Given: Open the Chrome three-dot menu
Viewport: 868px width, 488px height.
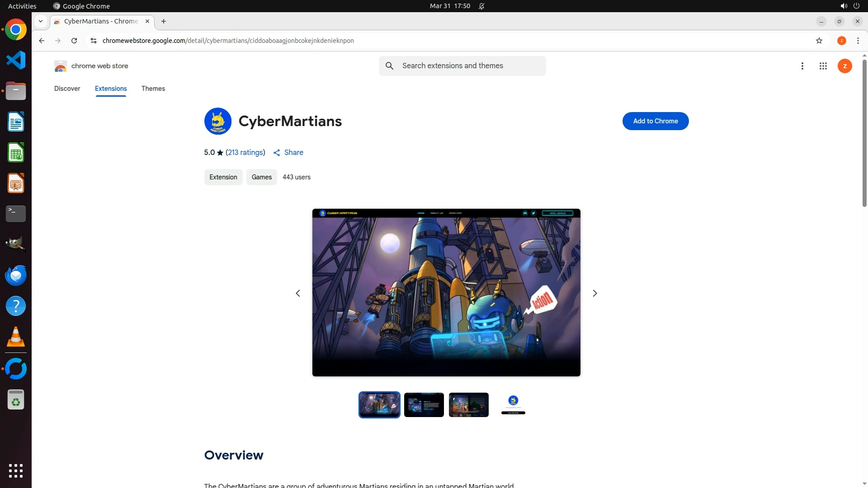Looking at the screenshot, I should point(858,41).
